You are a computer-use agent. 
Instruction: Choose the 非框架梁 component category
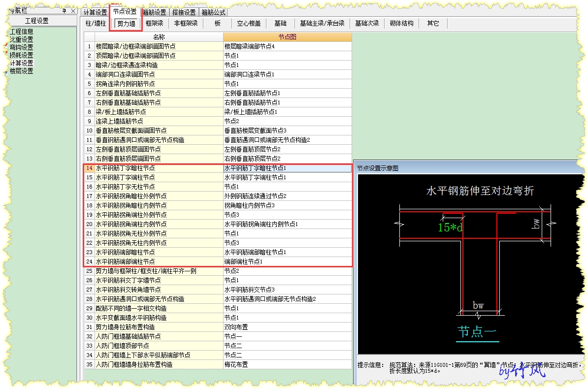pyautogui.click(x=186, y=23)
